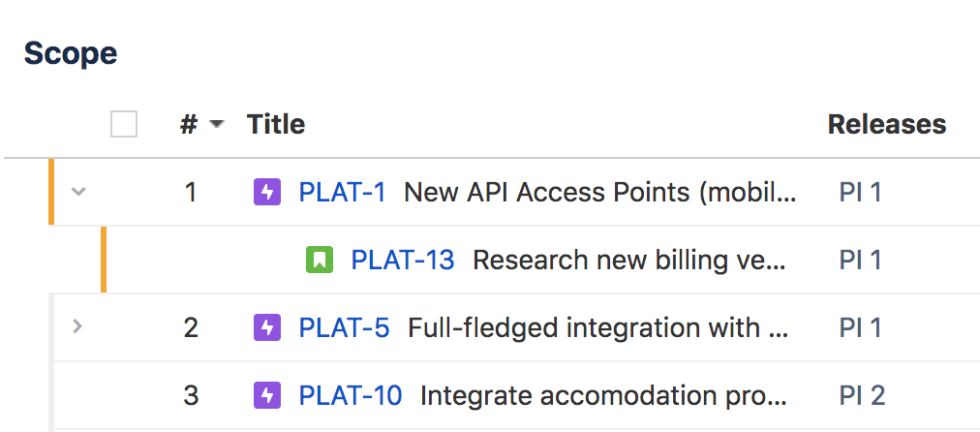
Task: Click the green story icon for PLAT-13
Action: tap(320, 260)
